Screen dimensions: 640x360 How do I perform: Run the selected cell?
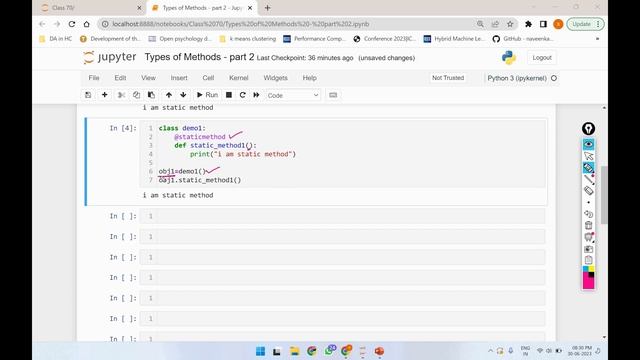(x=207, y=95)
